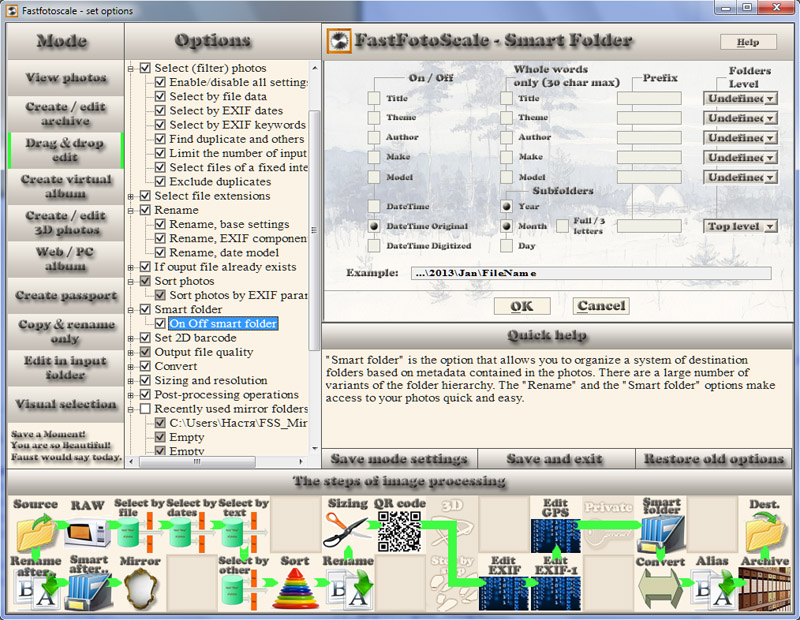Screen dimensions: 800x620
Task: Click the Sort pyramid icon
Action: coord(295,590)
